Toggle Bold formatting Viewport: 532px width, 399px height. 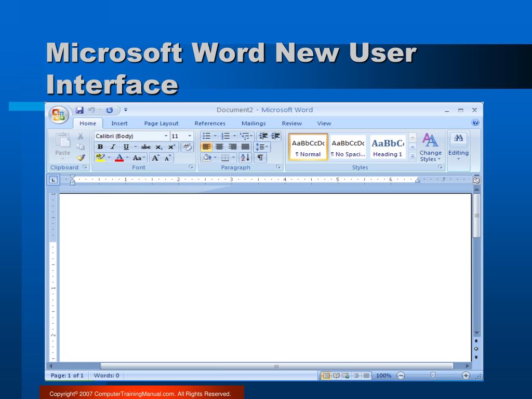(x=100, y=147)
